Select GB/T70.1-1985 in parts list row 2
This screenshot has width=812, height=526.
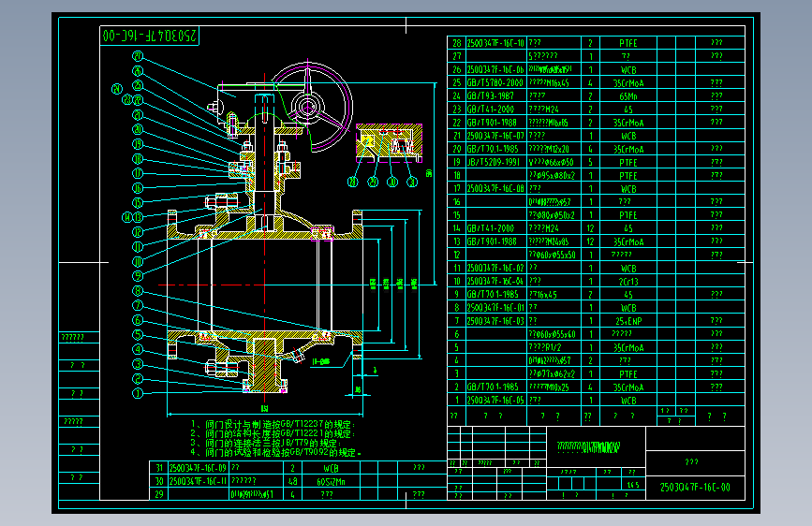pyautogui.click(x=496, y=387)
